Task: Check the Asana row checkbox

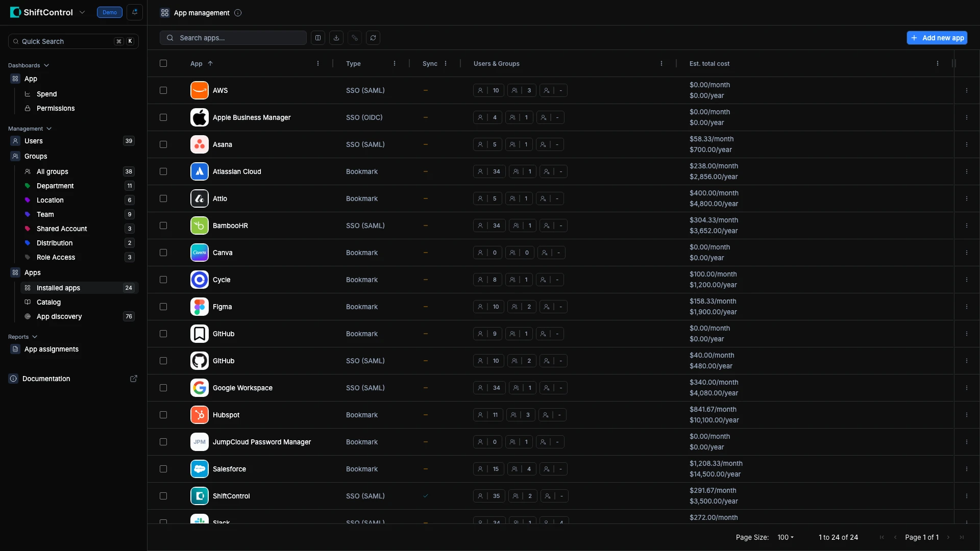Action: click(163, 144)
